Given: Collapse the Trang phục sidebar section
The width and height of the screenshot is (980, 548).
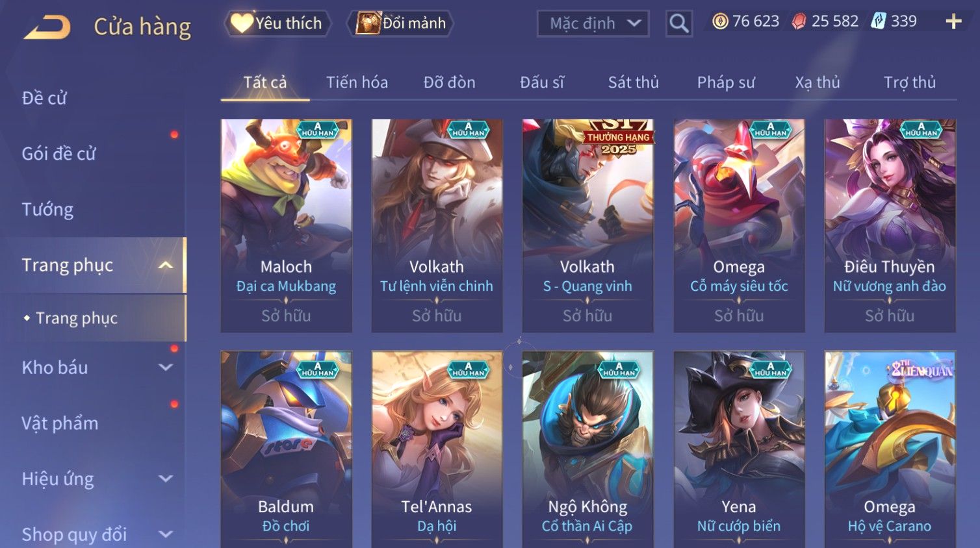Looking at the screenshot, I should [x=166, y=265].
